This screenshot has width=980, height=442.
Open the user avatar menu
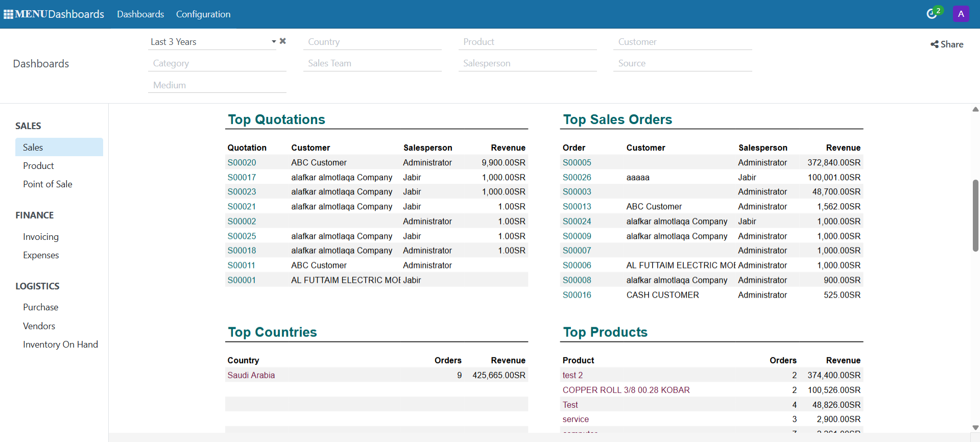[961, 14]
